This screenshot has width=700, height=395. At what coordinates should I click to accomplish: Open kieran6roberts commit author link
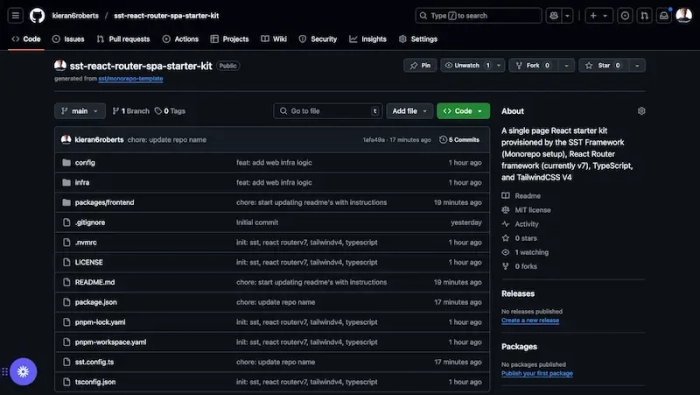click(x=99, y=140)
